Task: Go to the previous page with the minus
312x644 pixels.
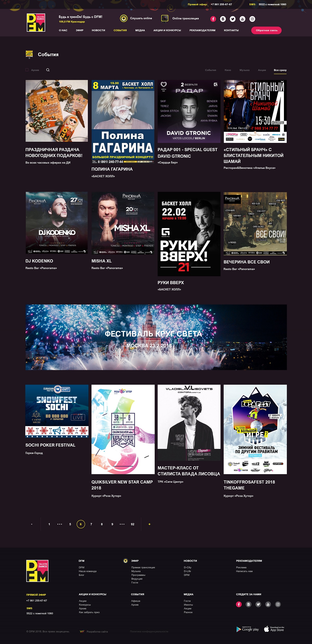Action: click(32, 524)
